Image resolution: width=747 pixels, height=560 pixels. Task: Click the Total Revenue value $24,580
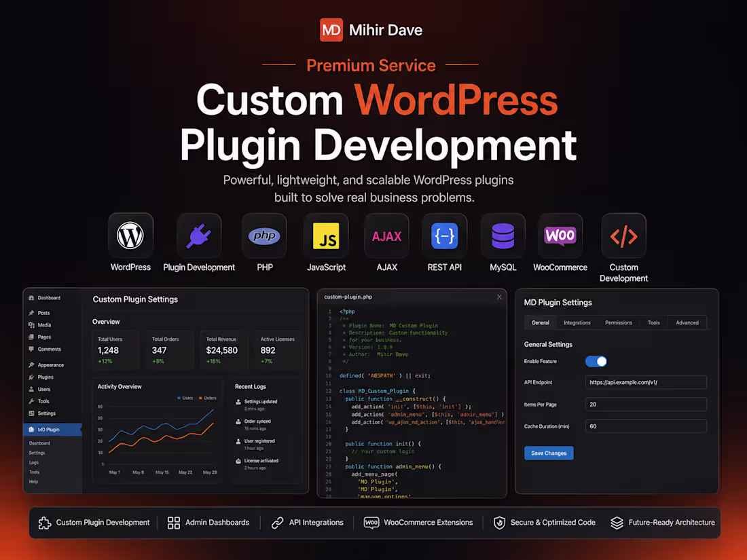point(221,350)
